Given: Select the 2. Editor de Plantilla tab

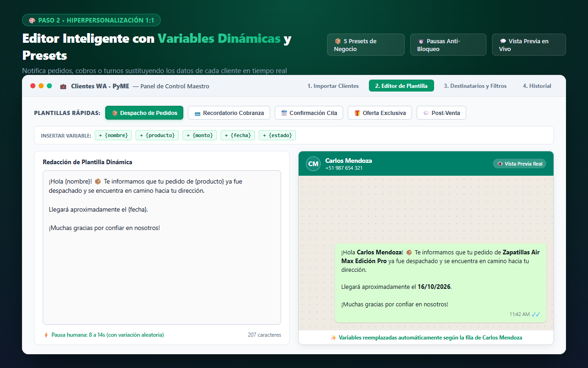Looking at the screenshot, I should click(x=401, y=86).
